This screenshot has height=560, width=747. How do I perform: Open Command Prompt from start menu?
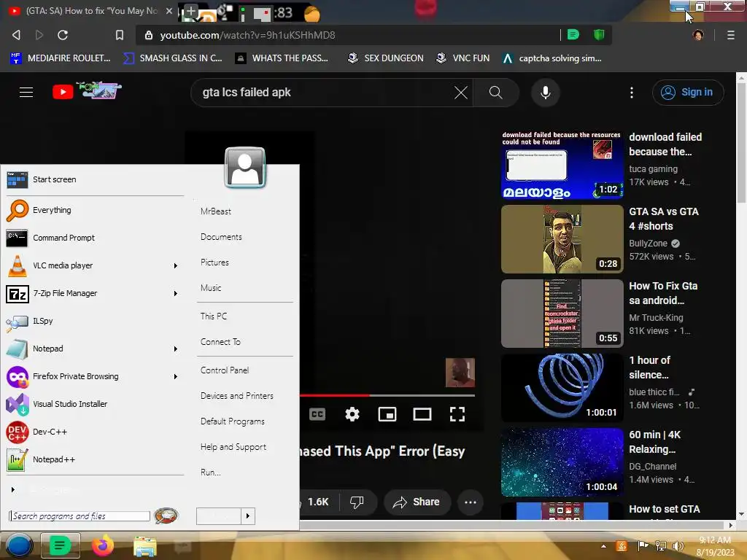click(x=94, y=238)
